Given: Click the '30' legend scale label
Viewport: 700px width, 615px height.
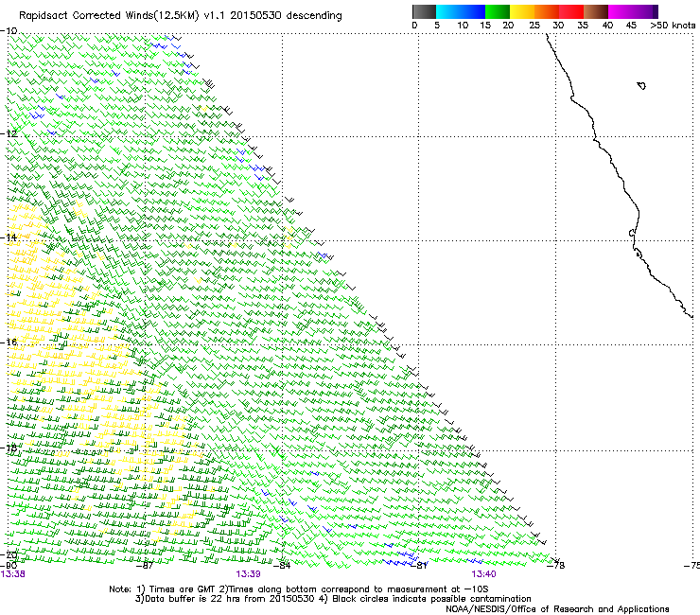Looking at the screenshot, I should point(558,25).
